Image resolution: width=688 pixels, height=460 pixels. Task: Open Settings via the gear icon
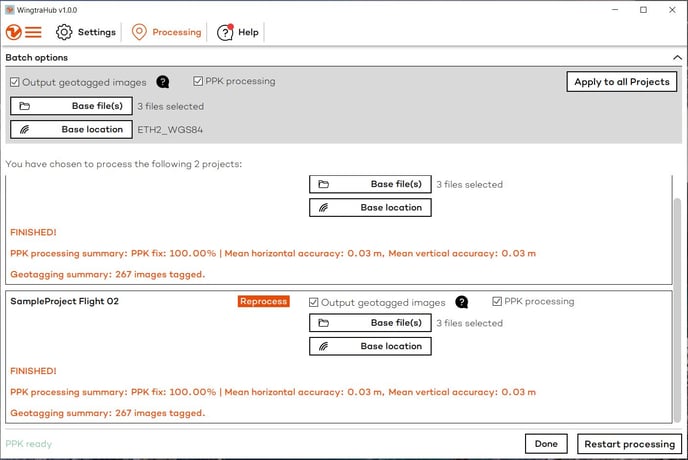(x=64, y=32)
